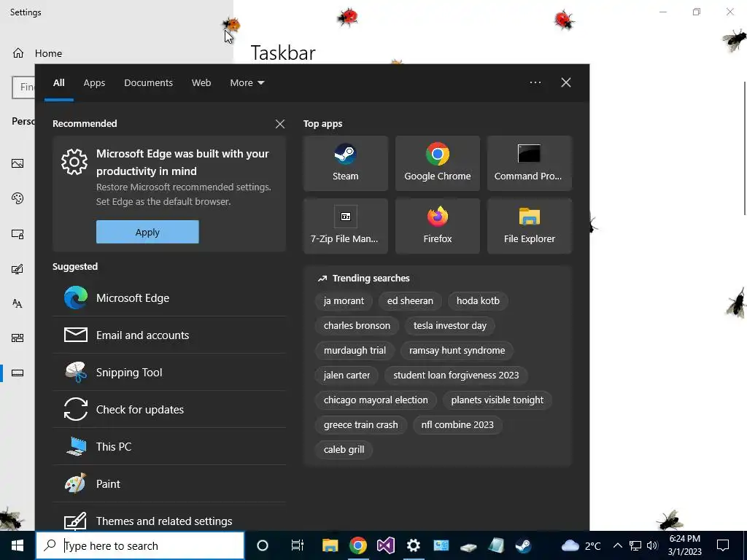The height and width of the screenshot is (560, 747).
Task: Search trending topic hoda kotb
Action: 478,300
